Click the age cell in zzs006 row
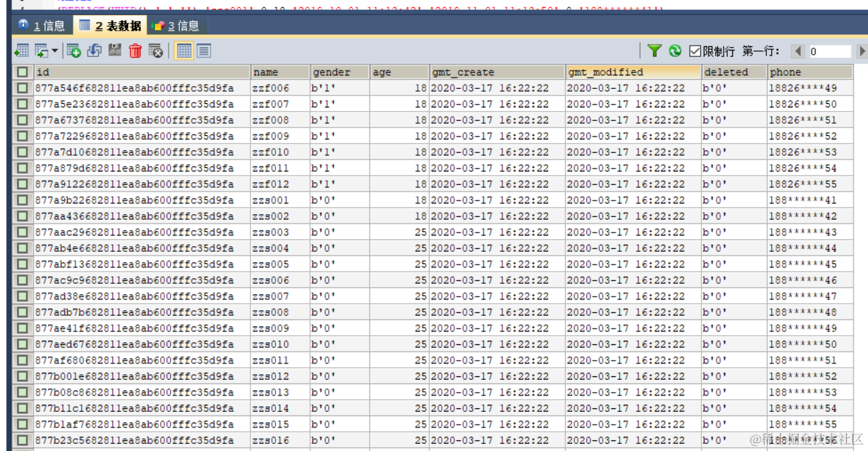Screen dimensions: 868x451 [400, 280]
